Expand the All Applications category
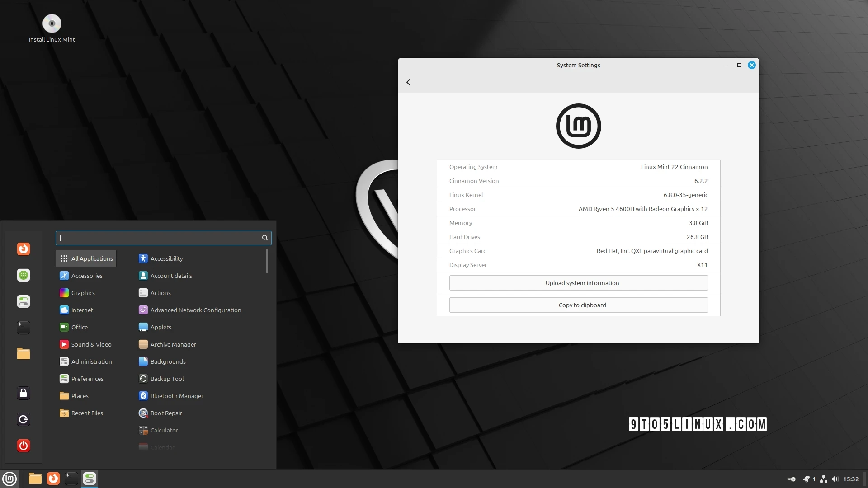The width and height of the screenshot is (868, 488). [91, 258]
